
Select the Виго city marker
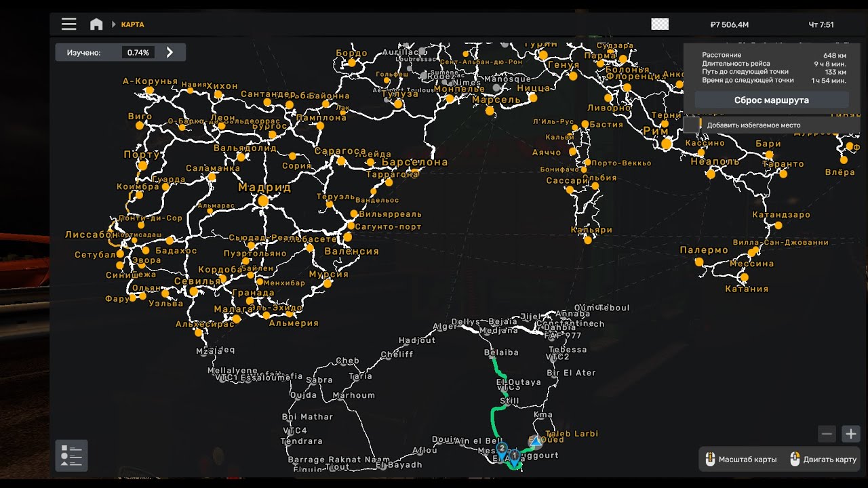click(x=140, y=126)
